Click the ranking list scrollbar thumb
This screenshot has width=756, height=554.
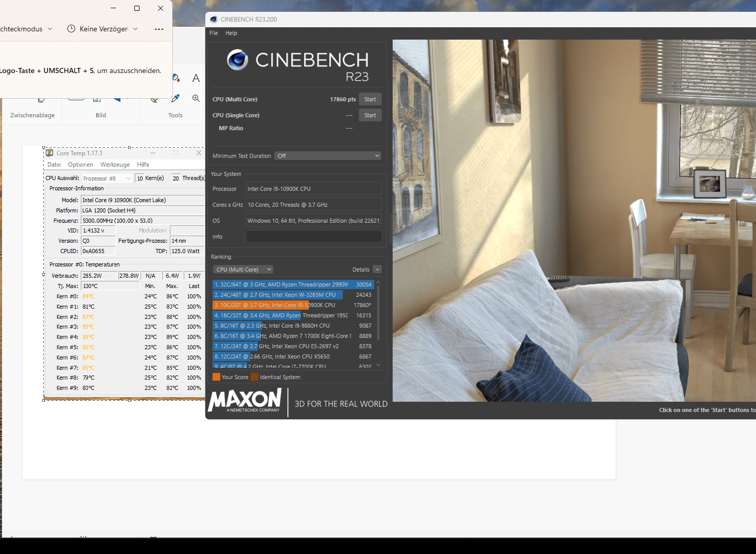[x=379, y=312]
